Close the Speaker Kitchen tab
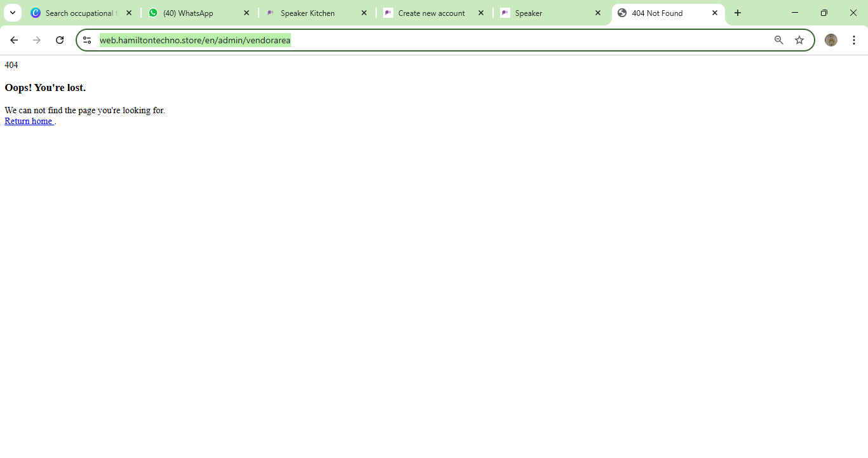Image resolution: width=868 pixels, height=458 pixels. 364,13
